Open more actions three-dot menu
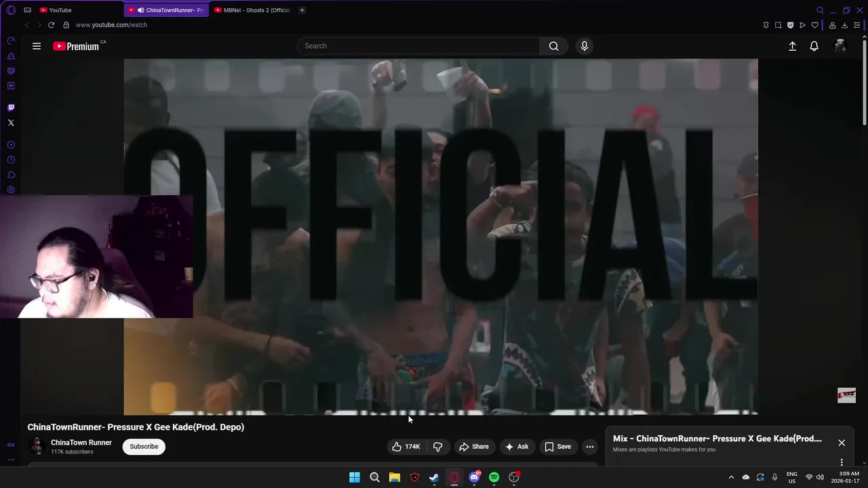 pyautogui.click(x=590, y=447)
